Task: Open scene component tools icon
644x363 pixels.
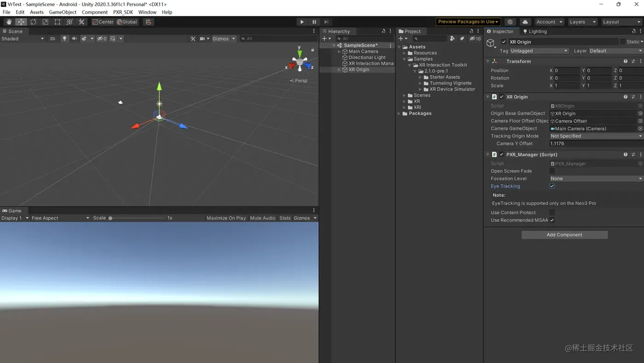Action: click(193, 39)
